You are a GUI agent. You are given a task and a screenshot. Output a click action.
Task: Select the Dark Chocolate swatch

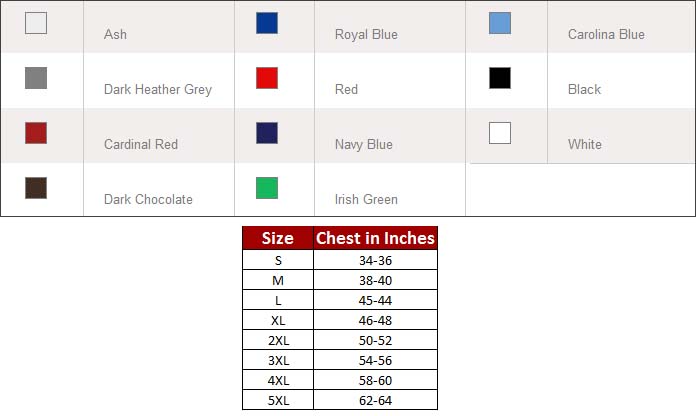36,188
